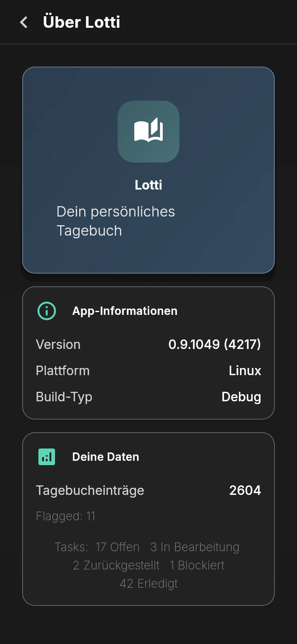Click the bar chart Deine Daten icon
297x644 pixels.
point(47,457)
